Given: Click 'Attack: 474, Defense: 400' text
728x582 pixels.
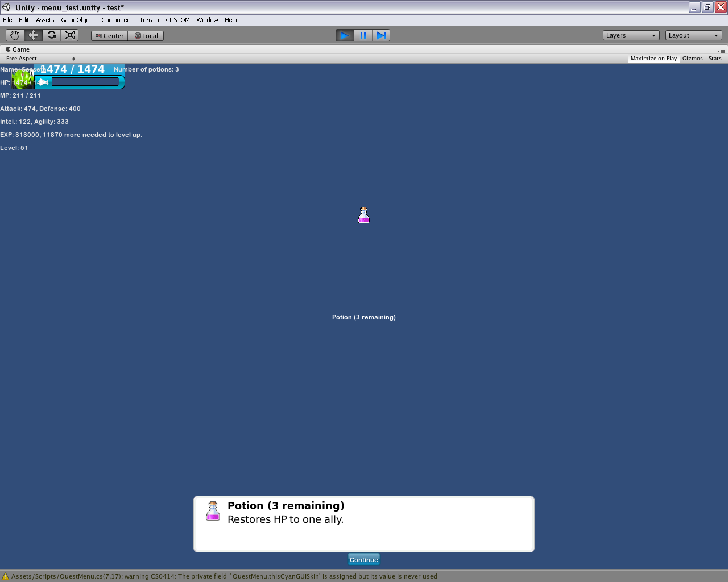Looking at the screenshot, I should (x=40, y=109).
